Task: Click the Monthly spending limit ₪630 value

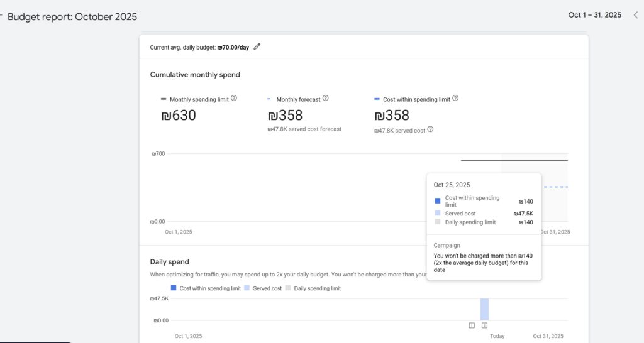Action: tap(179, 116)
